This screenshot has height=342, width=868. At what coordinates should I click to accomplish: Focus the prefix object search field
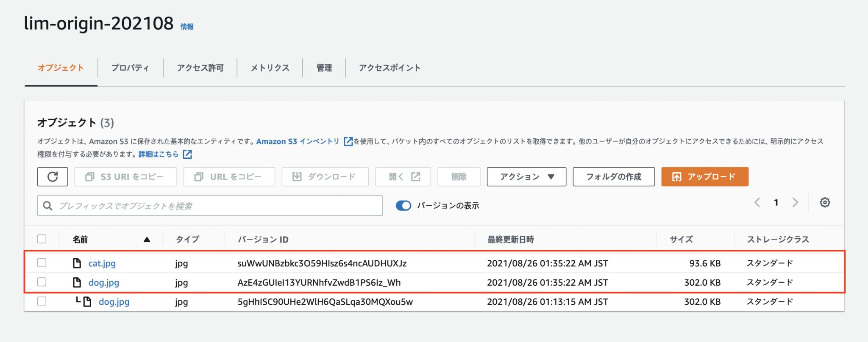[x=210, y=206]
